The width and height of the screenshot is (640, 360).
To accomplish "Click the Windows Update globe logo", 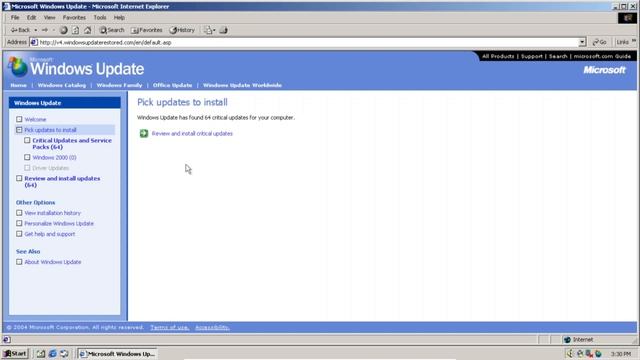I will tap(18, 67).
